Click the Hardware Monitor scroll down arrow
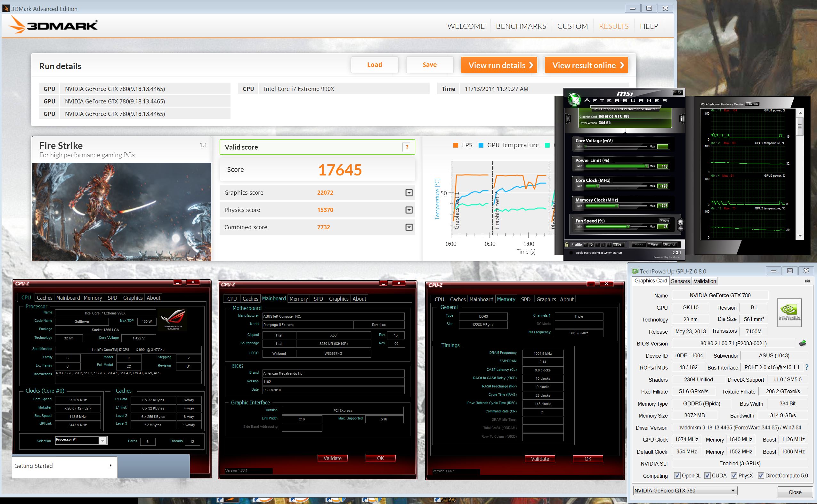 point(800,236)
